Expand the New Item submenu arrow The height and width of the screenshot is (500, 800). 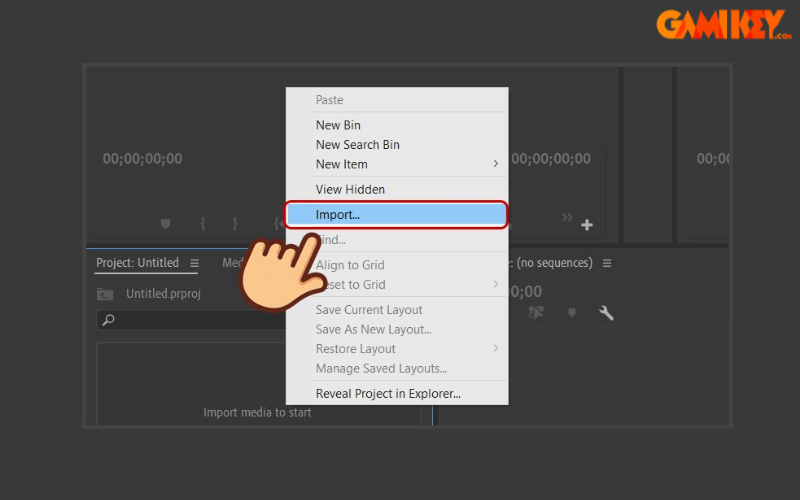coord(495,164)
